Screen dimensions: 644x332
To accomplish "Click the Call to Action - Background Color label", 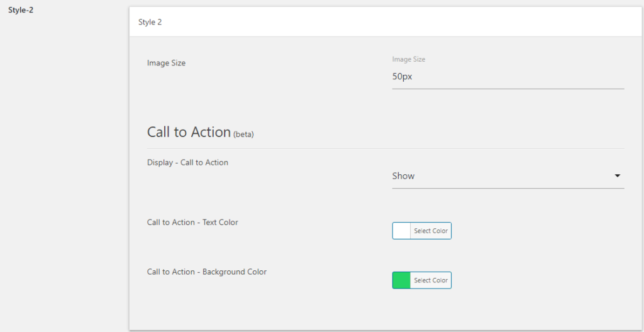I will [207, 272].
